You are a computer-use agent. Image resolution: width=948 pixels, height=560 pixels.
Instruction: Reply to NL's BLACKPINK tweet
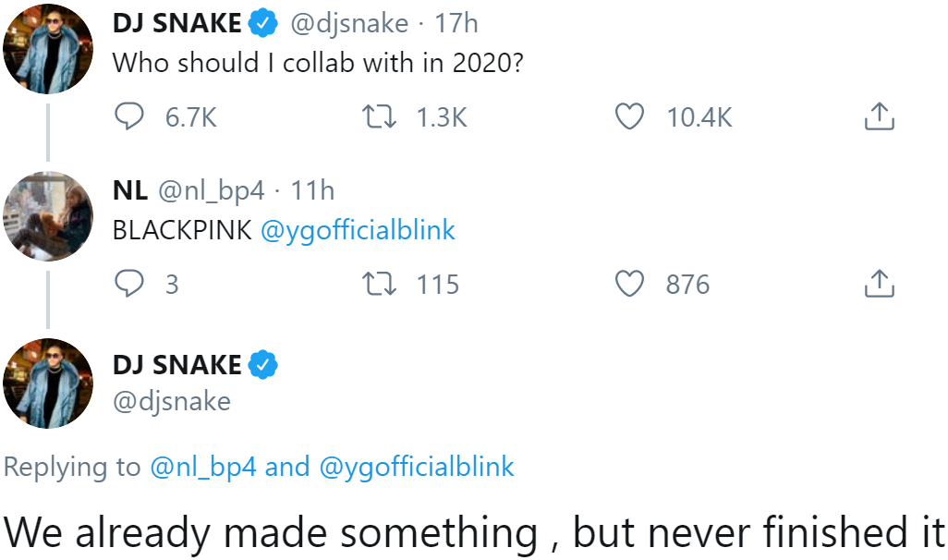[129, 283]
